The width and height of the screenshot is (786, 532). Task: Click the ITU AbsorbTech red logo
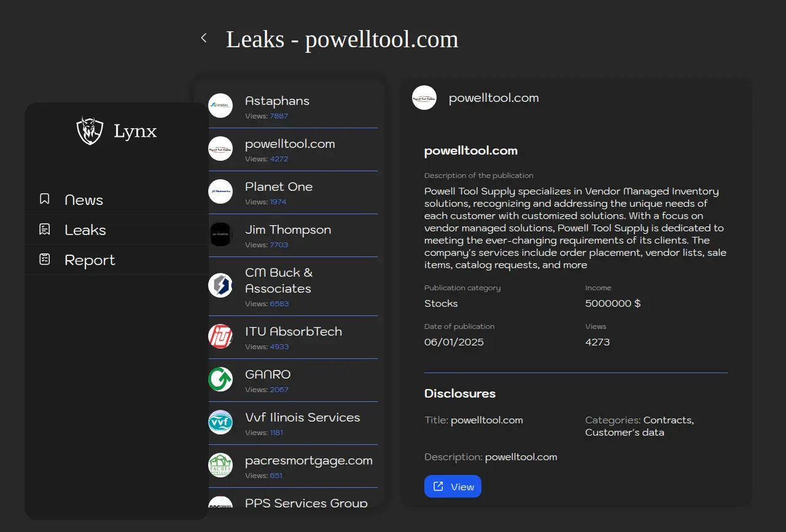(x=220, y=336)
